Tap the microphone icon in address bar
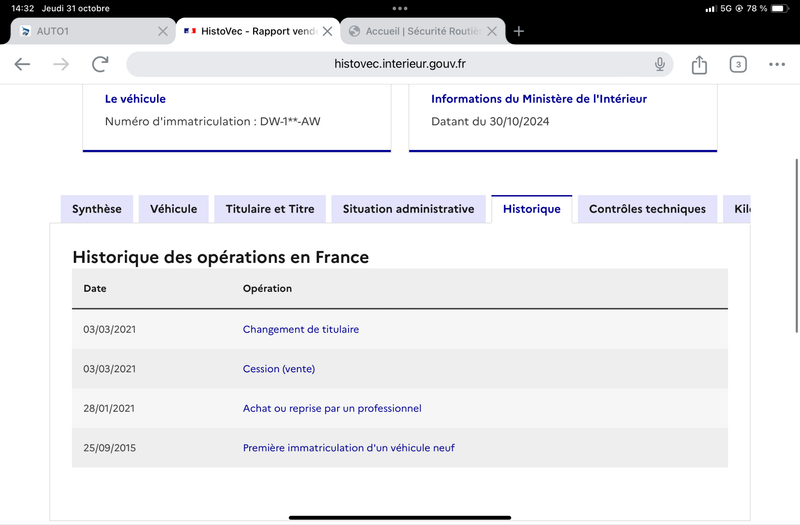 pos(660,64)
